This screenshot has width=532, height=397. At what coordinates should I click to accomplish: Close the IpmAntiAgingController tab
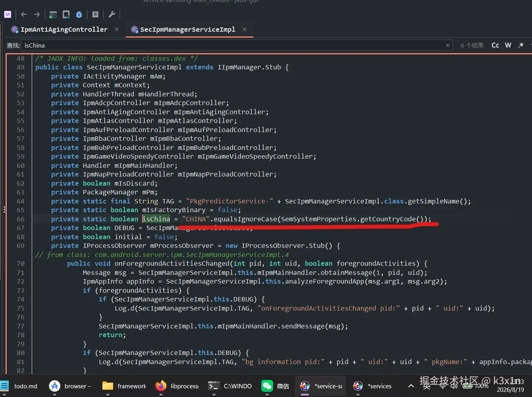pos(117,29)
